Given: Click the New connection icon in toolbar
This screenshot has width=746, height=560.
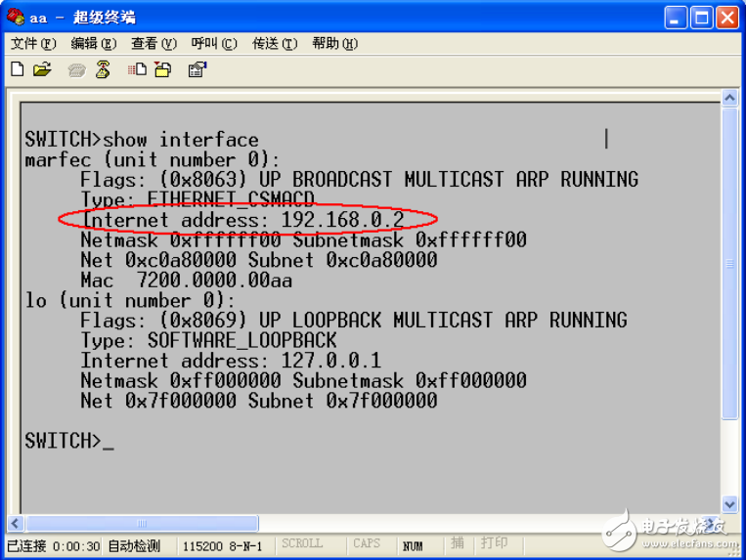Looking at the screenshot, I should point(17,69).
